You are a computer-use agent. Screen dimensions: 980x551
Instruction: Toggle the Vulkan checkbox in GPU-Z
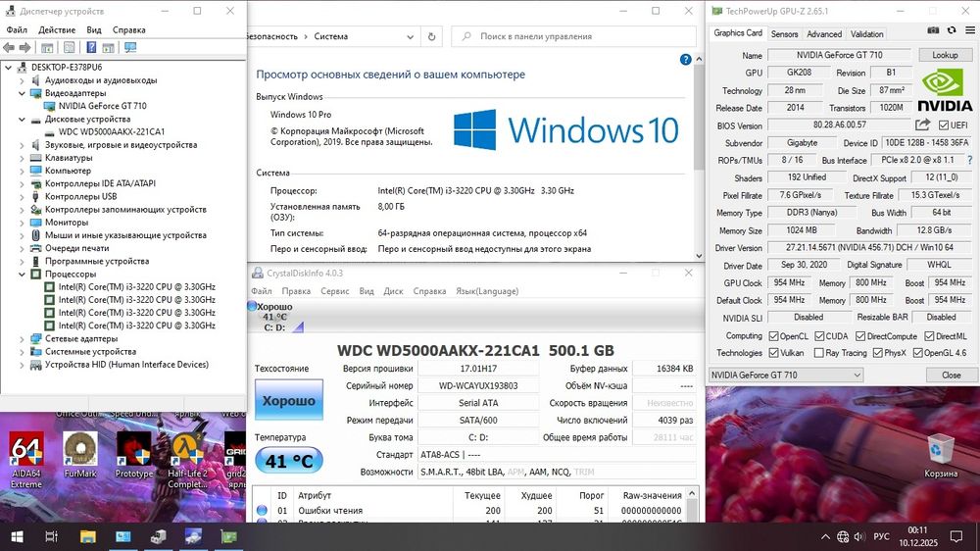tap(774, 353)
